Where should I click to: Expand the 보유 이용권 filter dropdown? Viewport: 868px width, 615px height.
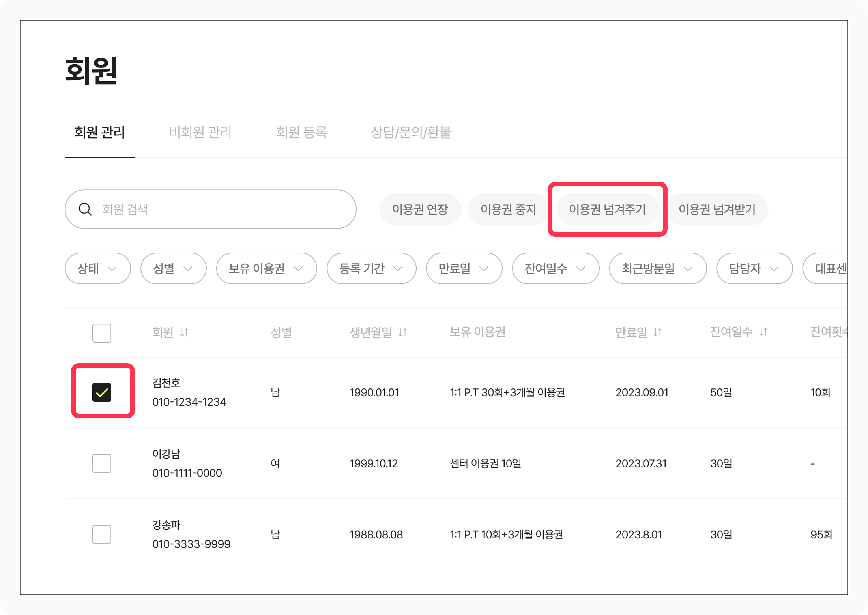[266, 268]
